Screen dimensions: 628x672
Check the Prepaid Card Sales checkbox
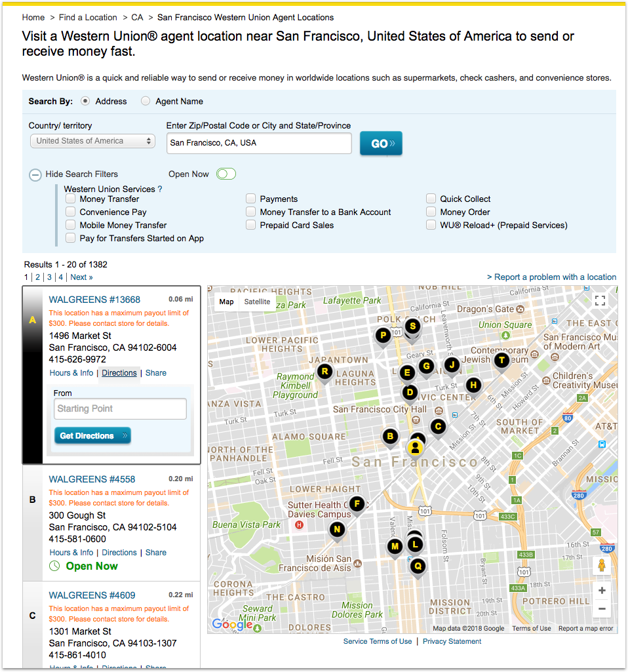250,225
